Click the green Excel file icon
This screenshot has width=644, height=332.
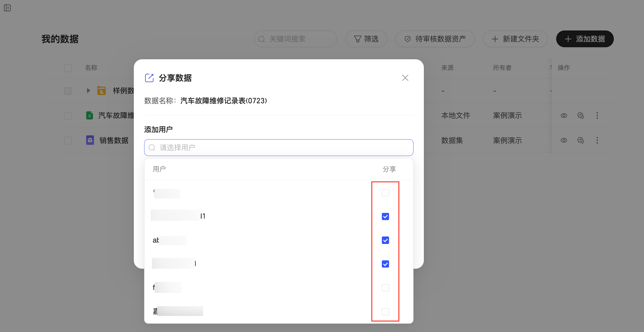point(89,115)
